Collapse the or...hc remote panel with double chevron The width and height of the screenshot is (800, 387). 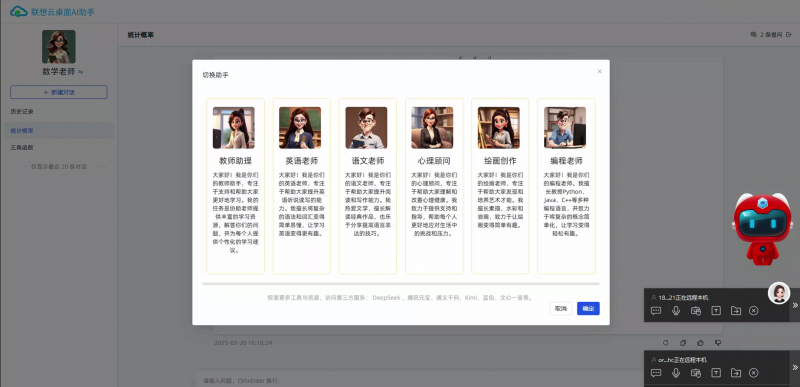click(x=794, y=367)
